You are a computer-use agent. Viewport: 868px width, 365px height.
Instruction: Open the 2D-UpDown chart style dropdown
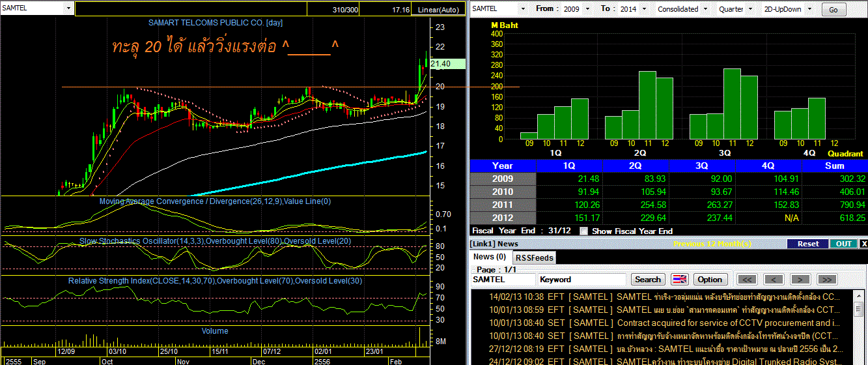pos(810,9)
